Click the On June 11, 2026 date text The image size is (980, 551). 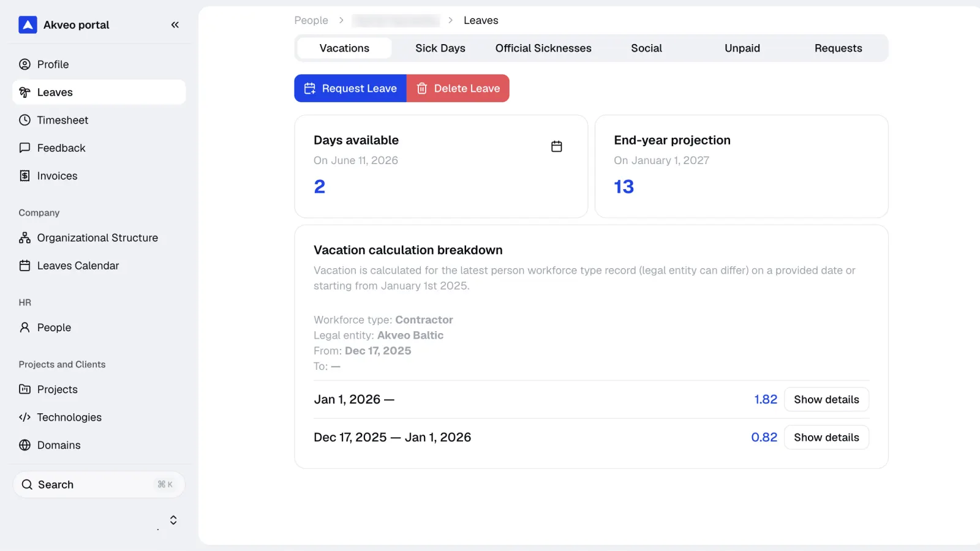356,160
